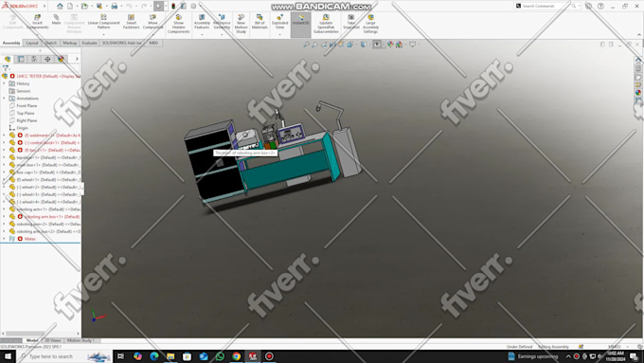The height and width of the screenshot is (363, 644).
Task: Click the tree filter funnel icon
Action: tap(6, 68)
